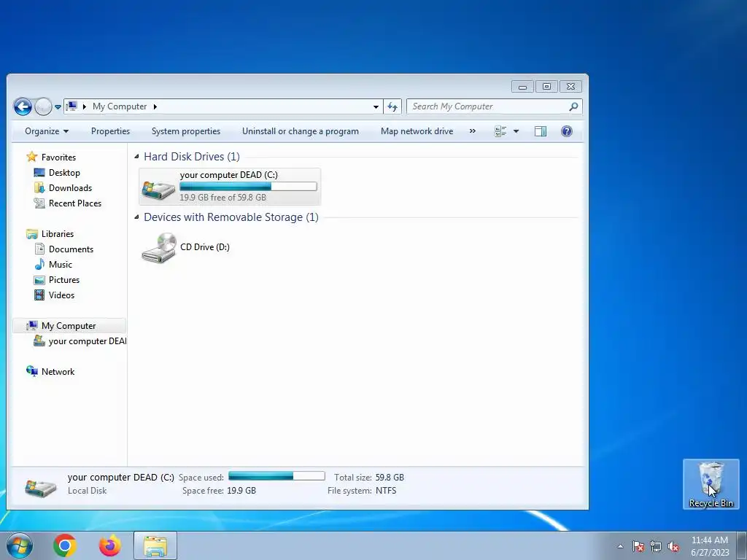Open Desktop under Favorites
Viewport: 747px width, 560px height.
(64, 172)
